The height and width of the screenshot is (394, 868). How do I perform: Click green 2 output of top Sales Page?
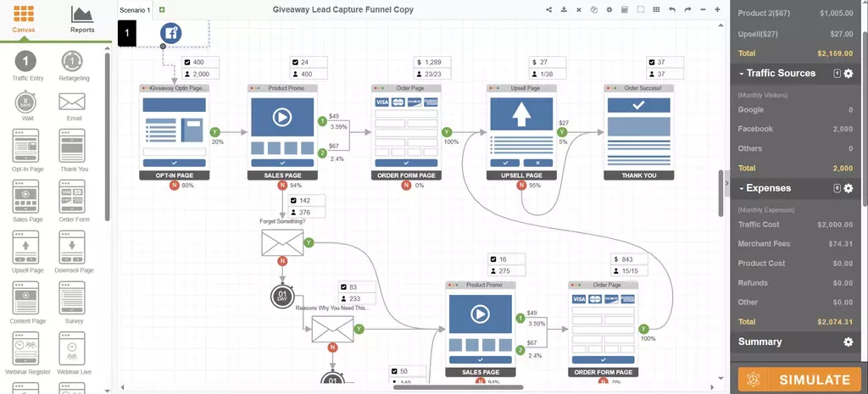coord(323,153)
